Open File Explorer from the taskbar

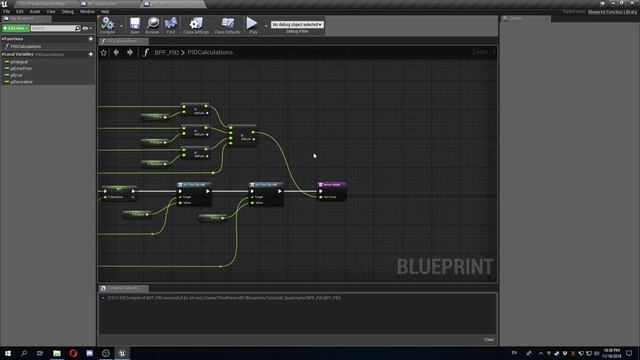coord(57,353)
